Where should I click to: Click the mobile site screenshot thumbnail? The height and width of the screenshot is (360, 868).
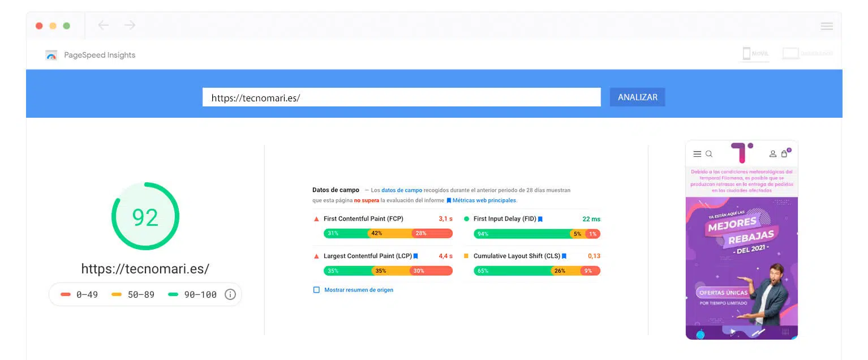[x=742, y=240]
